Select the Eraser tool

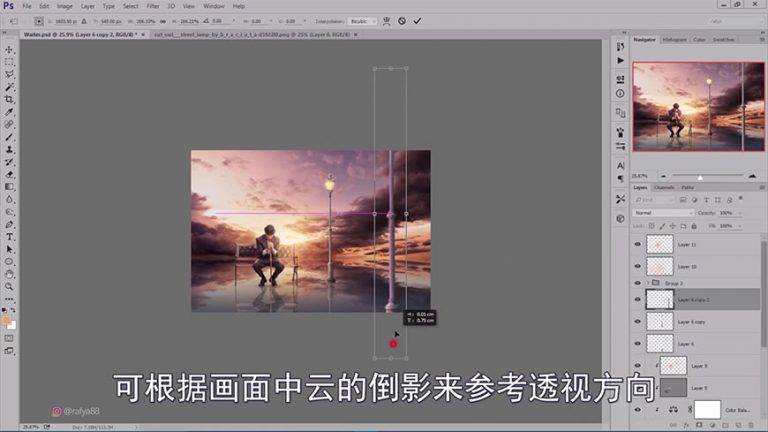(x=9, y=174)
